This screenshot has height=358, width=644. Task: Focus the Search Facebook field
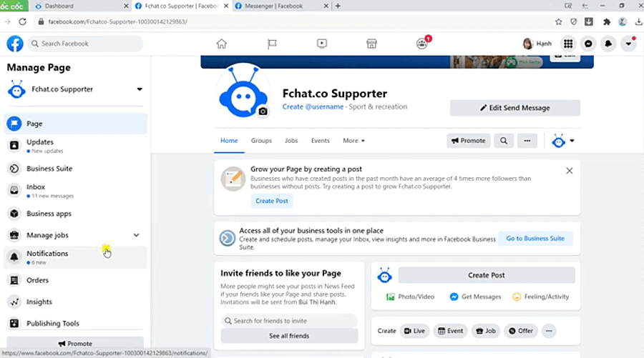85,44
